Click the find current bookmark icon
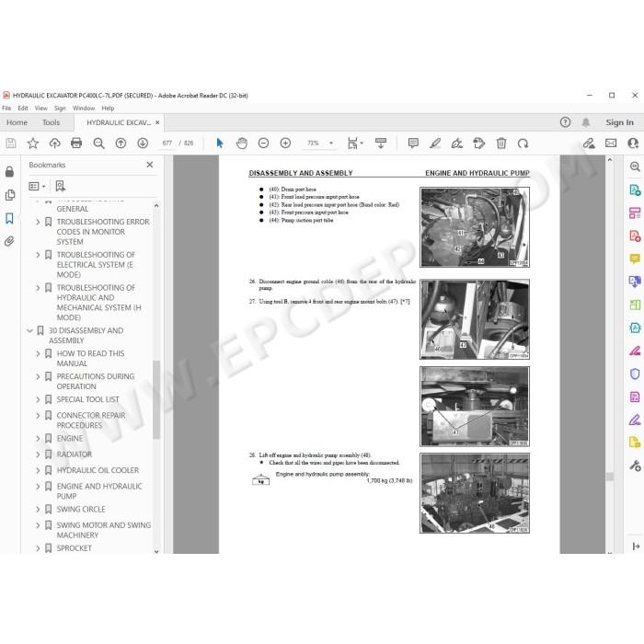Screen dimensions: 644x644 coord(61,186)
